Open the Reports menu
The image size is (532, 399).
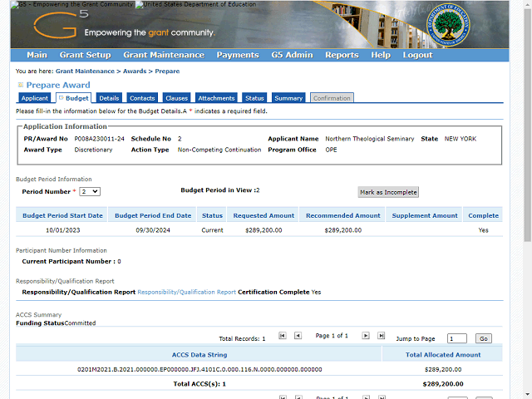click(342, 55)
